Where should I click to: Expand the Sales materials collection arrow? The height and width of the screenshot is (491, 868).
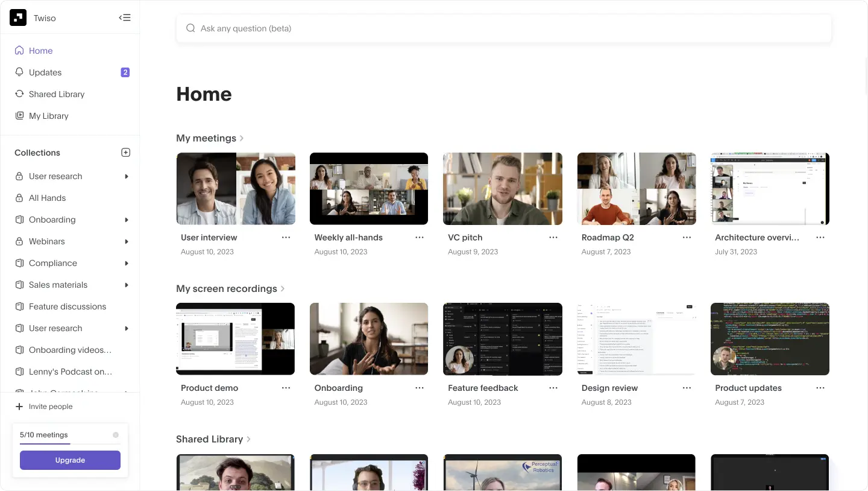127,285
